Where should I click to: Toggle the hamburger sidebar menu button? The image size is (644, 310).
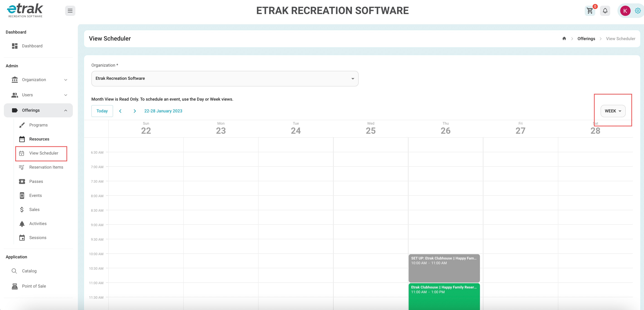pyautogui.click(x=70, y=11)
